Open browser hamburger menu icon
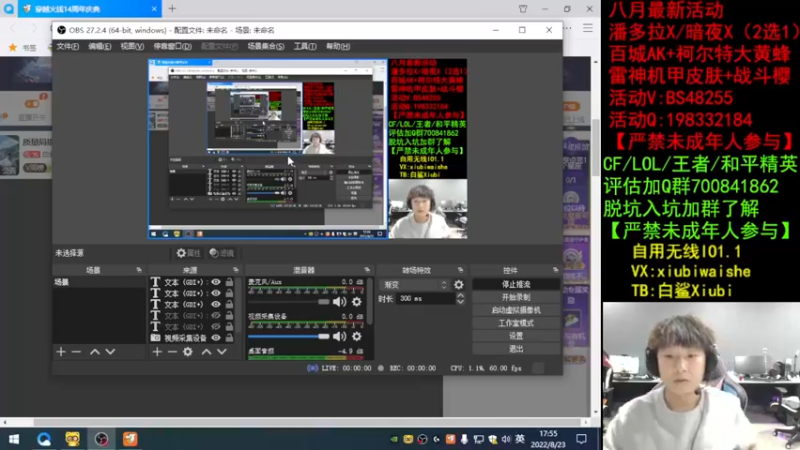The width and height of the screenshot is (800, 450). point(588,28)
